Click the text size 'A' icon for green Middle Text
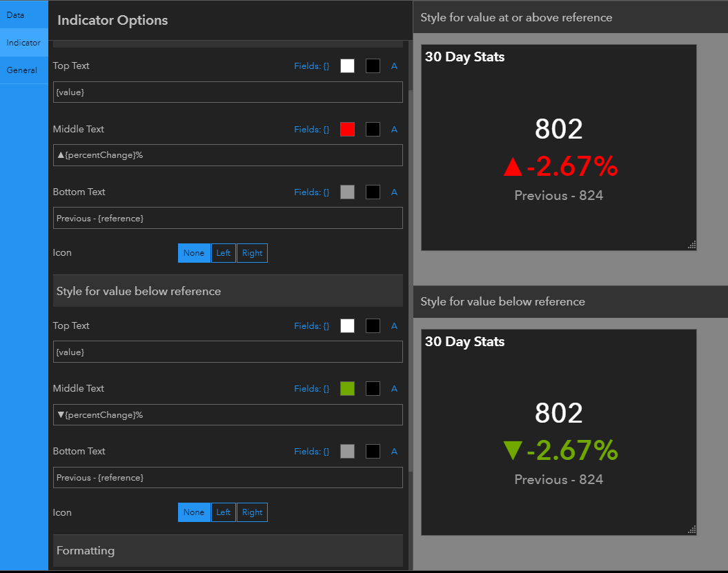 coord(394,389)
